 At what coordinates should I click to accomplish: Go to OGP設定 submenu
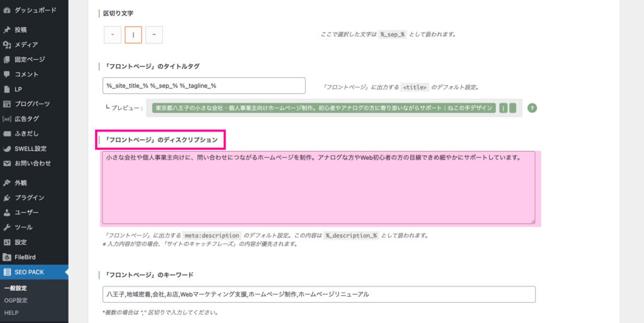pyautogui.click(x=16, y=300)
